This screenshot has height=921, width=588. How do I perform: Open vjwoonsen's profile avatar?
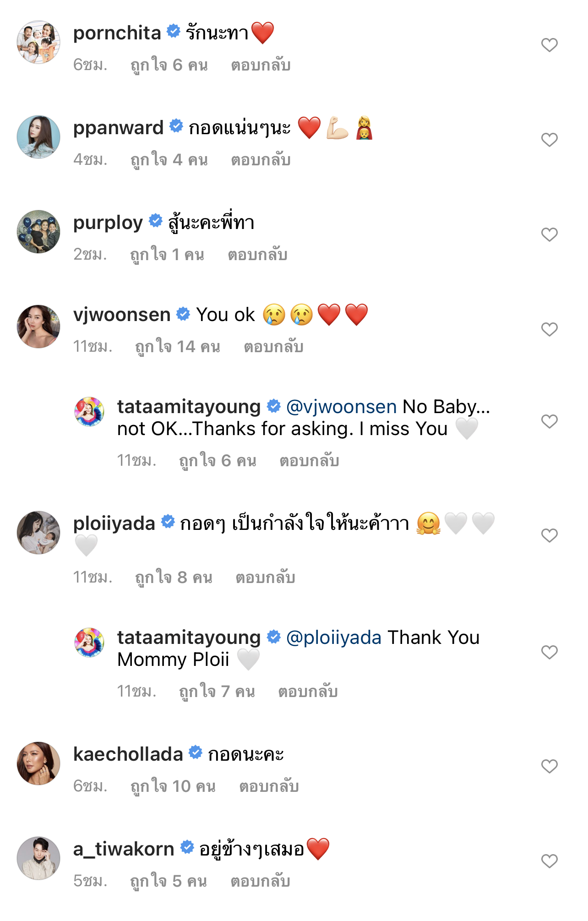point(38,327)
